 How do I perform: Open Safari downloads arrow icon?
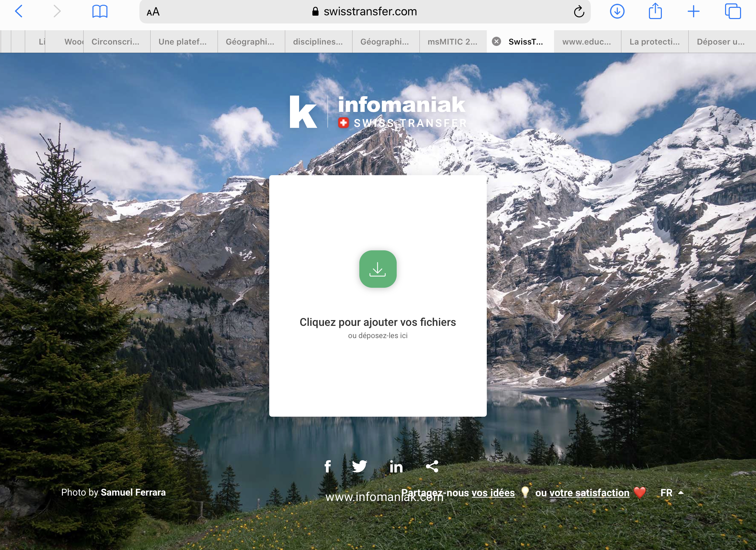pyautogui.click(x=617, y=12)
